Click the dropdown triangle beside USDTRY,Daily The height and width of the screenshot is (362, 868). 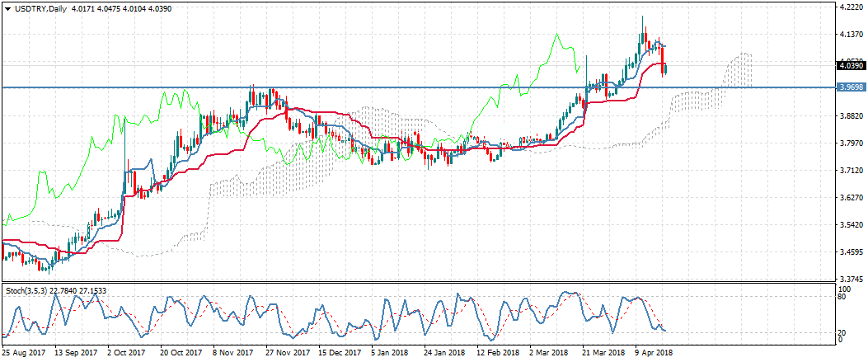coord(7,8)
